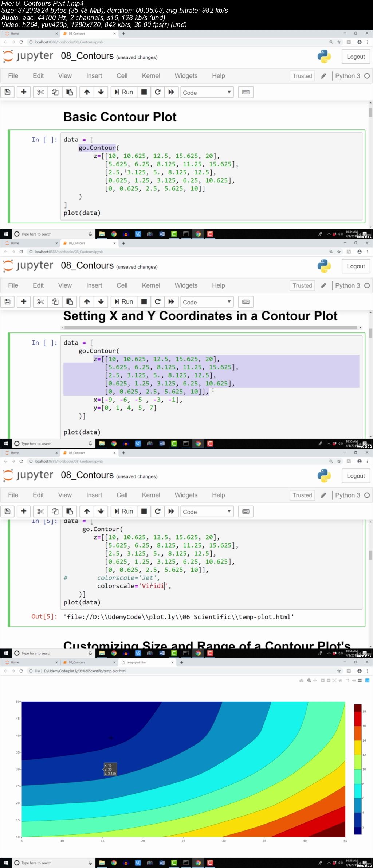Screen dimensions: 373x868
Task: Open Help menu in Out[5] notebook view
Action: tap(219, 495)
